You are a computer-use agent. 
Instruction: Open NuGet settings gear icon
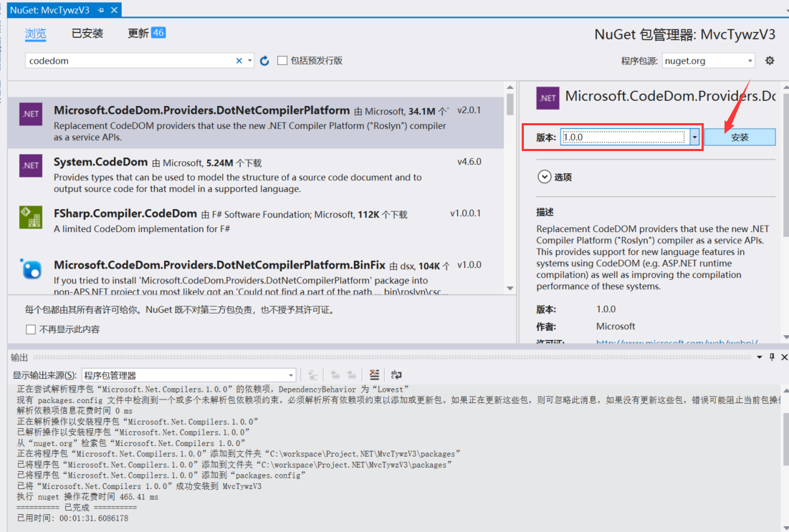tap(770, 61)
